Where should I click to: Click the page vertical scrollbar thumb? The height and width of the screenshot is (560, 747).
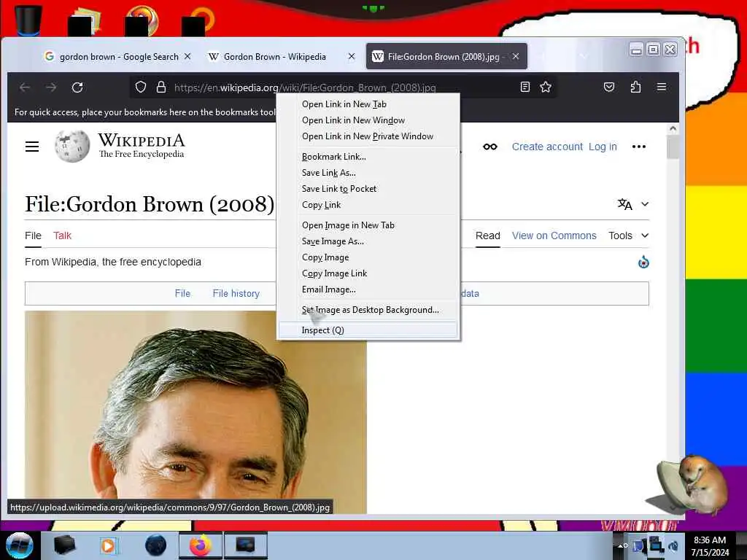[673, 147]
